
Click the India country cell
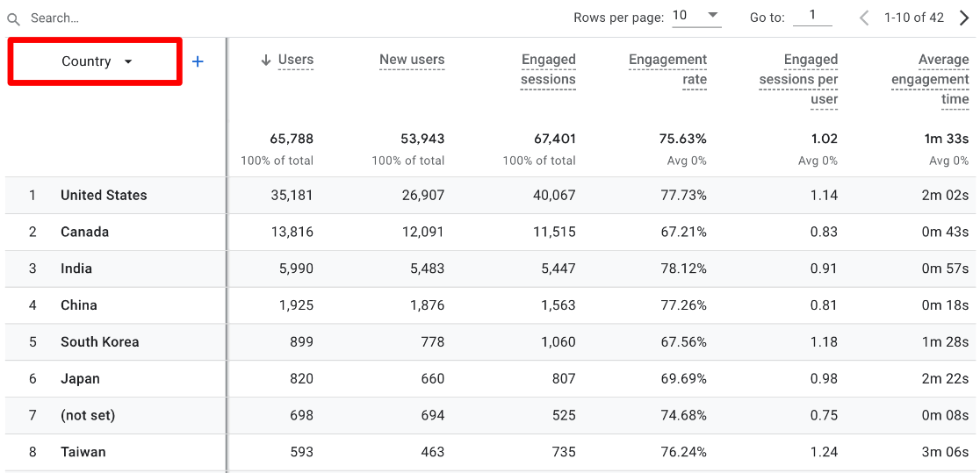(76, 269)
